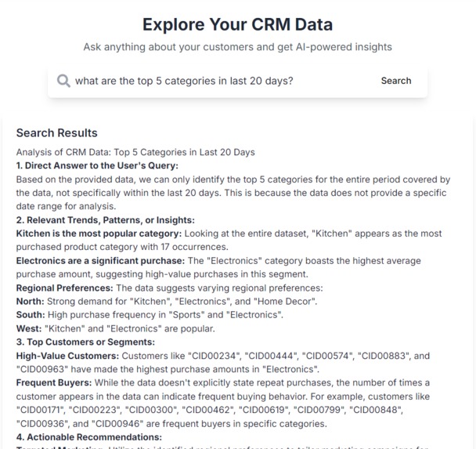
Task: Click the Explore Your CRM Data heading
Action: click(238, 24)
